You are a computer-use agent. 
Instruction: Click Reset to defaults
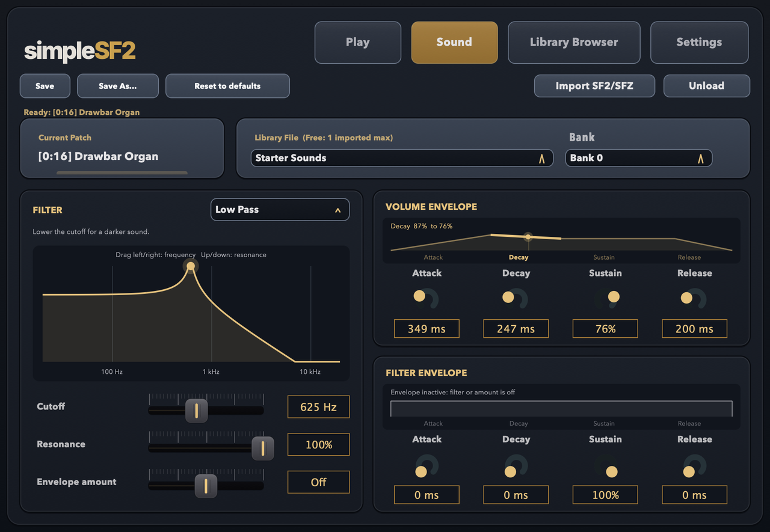pyautogui.click(x=227, y=86)
